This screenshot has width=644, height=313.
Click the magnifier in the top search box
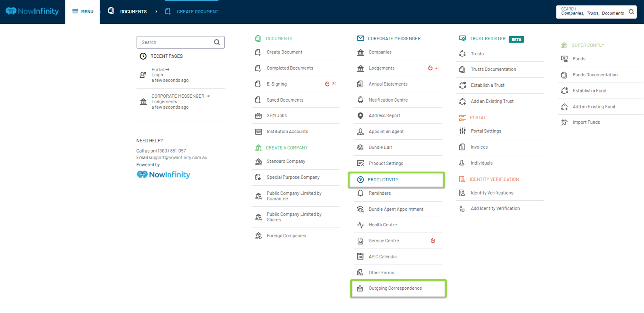631,11
